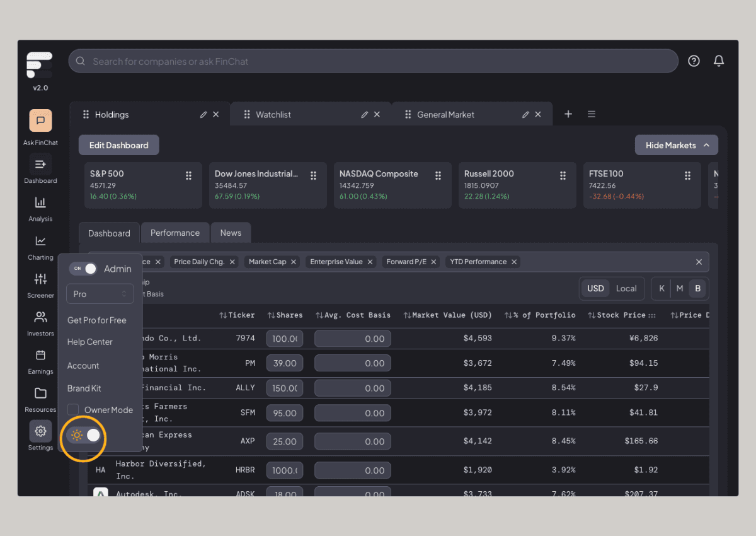
Task: Select M number format
Action: point(679,289)
